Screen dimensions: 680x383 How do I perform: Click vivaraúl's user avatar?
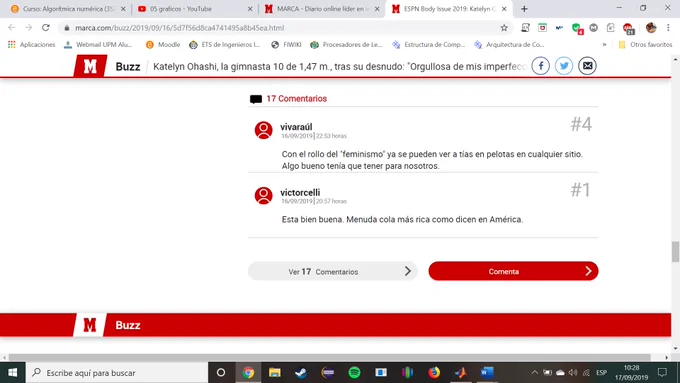click(263, 130)
